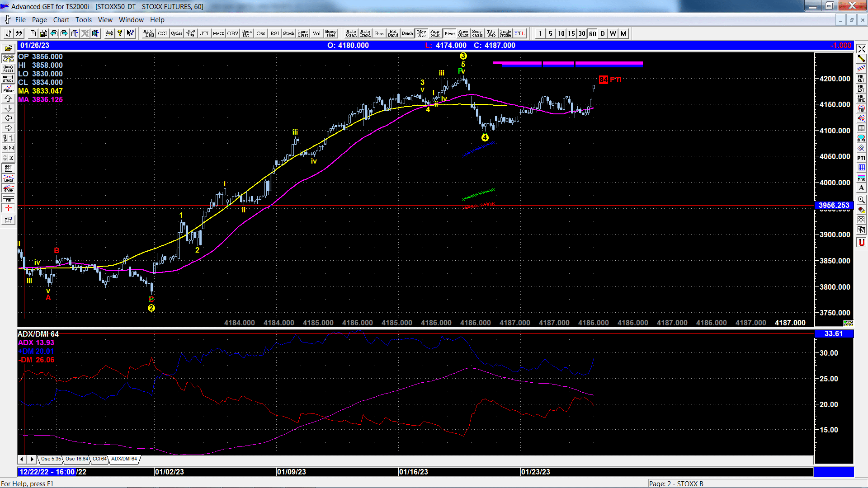Select the FIB EXT tool
Viewport: 868px width, 488px height.
click(x=861, y=88)
